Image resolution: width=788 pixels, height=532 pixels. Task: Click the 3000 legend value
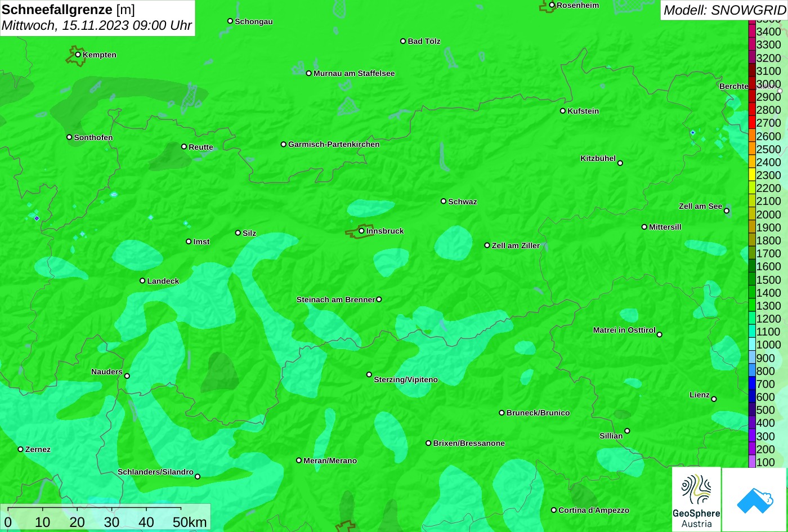point(768,84)
